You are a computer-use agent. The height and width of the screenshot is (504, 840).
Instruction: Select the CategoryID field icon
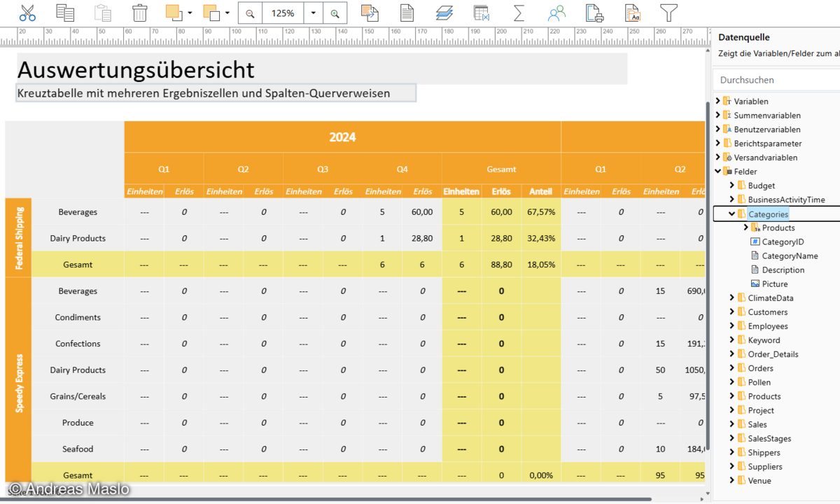755,241
